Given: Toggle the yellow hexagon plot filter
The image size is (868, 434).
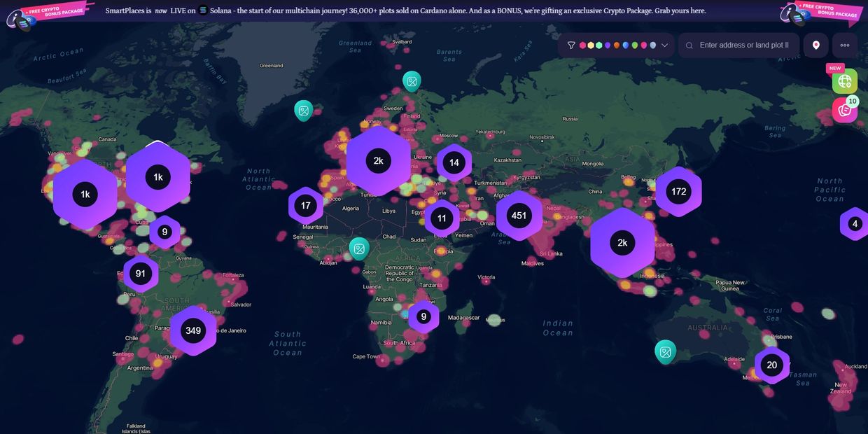Looking at the screenshot, I should [591, 45].
